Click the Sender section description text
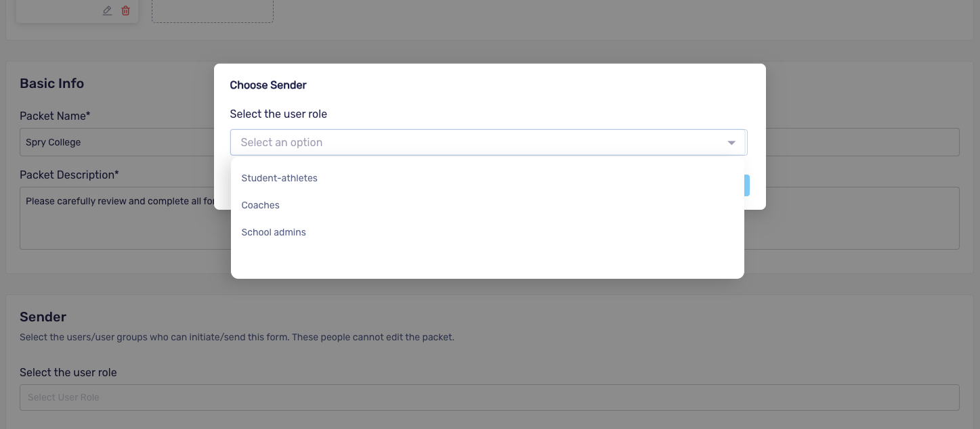Viewport: 980px width, 429px height. coord(237,337)
